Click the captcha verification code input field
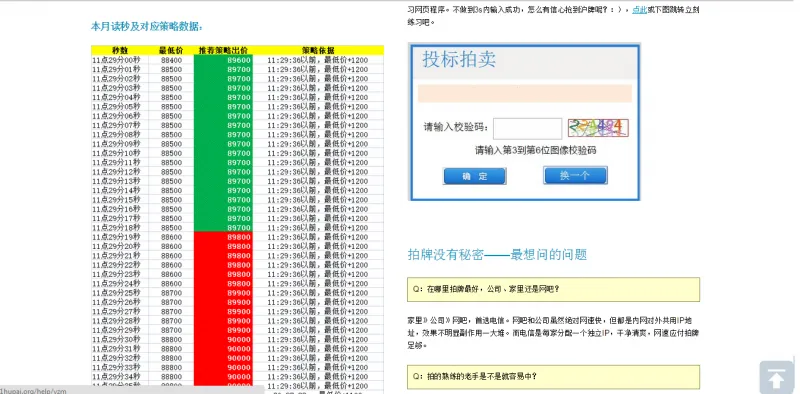 click(528, 129)
